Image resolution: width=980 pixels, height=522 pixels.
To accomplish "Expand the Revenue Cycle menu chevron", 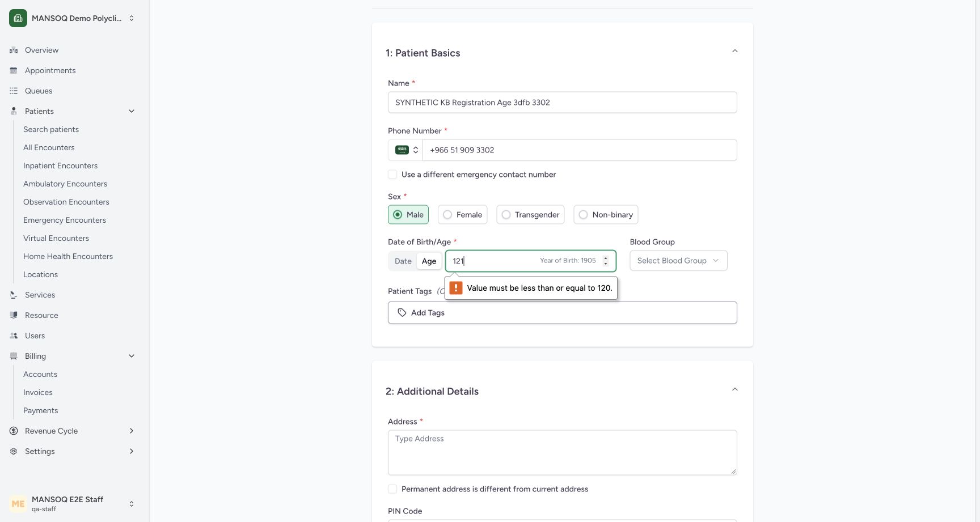I will click(132, 431).
